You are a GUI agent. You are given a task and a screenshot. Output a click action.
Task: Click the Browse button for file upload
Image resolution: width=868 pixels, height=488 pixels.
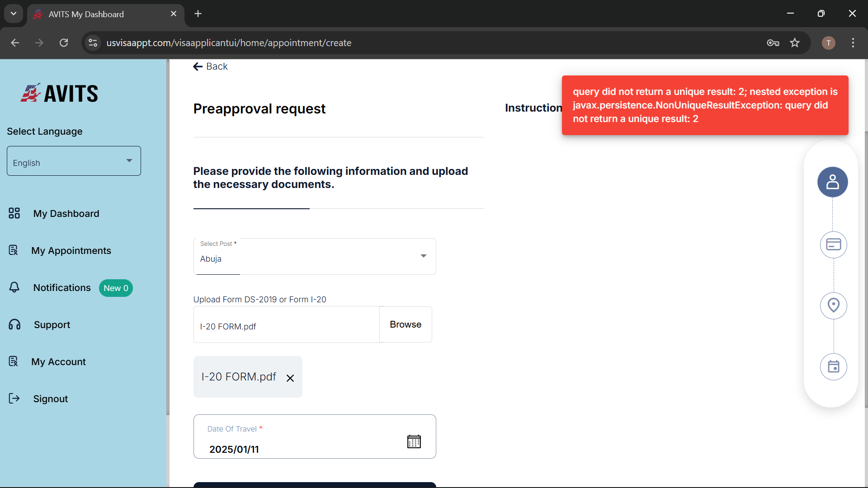click(406, 324)
